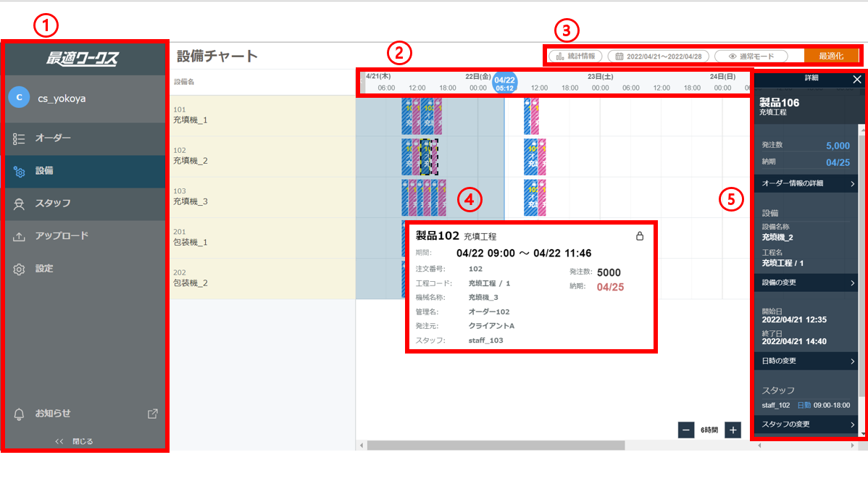Viewport: 868px width, 489px height.
Task: Click the オーダー list icon
Action: (19, 138)
